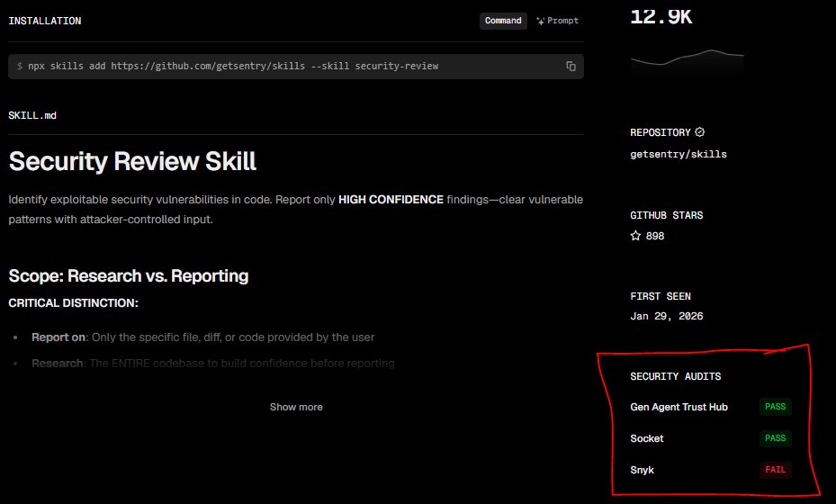
Task: Click the Scope: Research vs. Reporting heading
Action: pos(129,275)
